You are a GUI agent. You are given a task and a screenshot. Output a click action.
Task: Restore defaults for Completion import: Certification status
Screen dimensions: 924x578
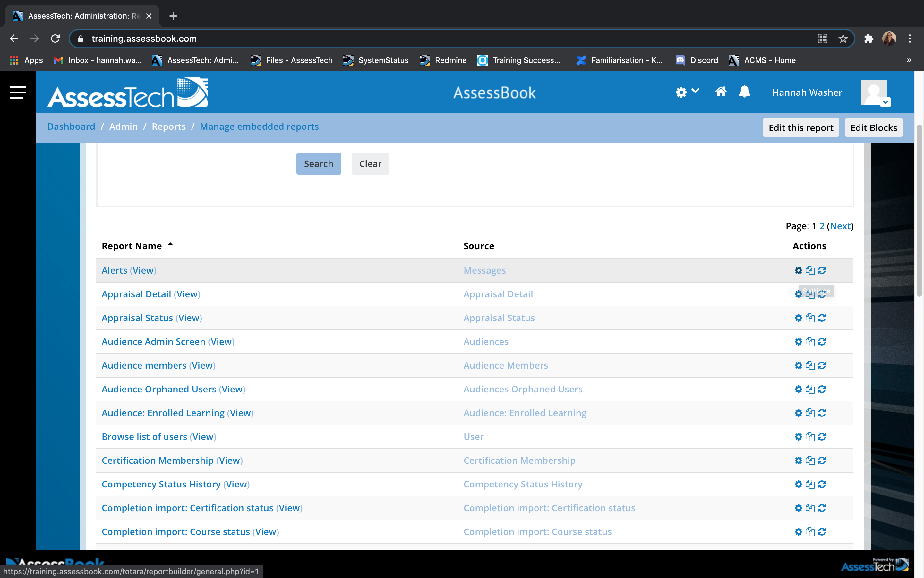tap(822, 508)
